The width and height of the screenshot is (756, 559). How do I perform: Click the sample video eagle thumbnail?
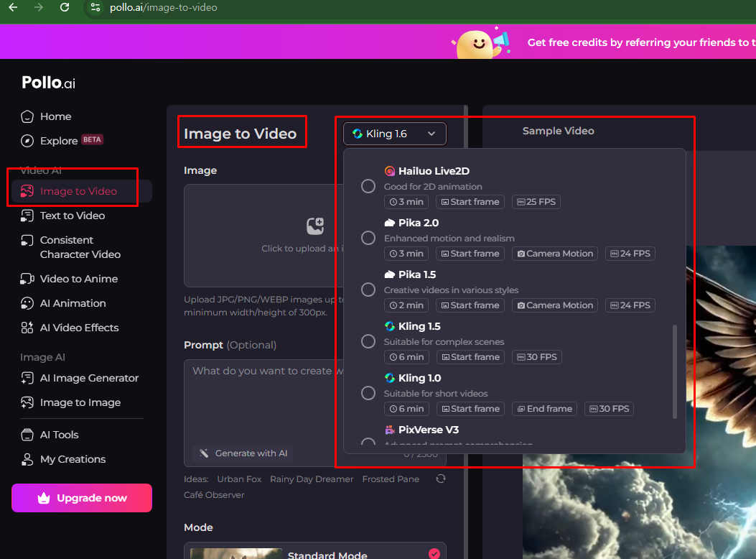click(639, 402)
